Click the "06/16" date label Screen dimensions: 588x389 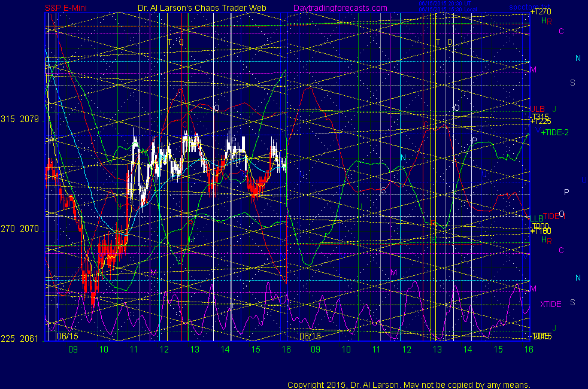[310, 336]
